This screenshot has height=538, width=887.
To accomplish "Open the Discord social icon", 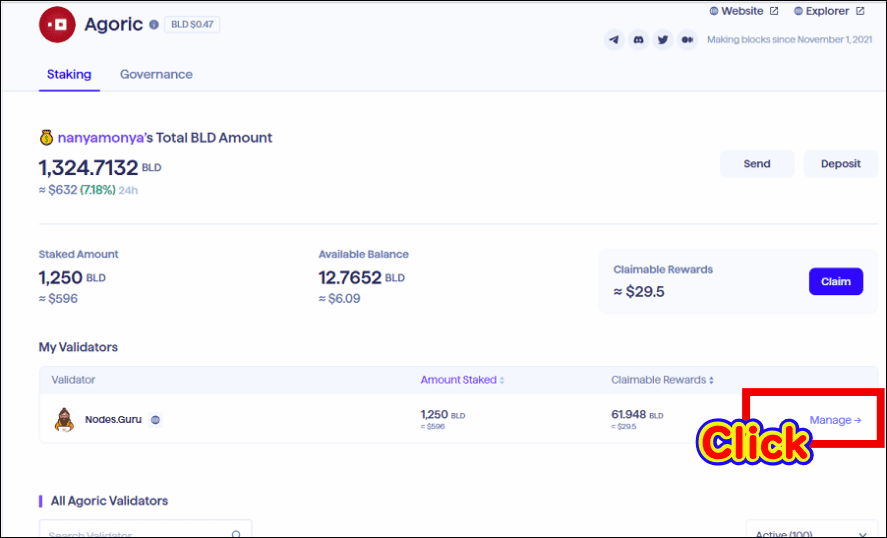I will point(639,40).
